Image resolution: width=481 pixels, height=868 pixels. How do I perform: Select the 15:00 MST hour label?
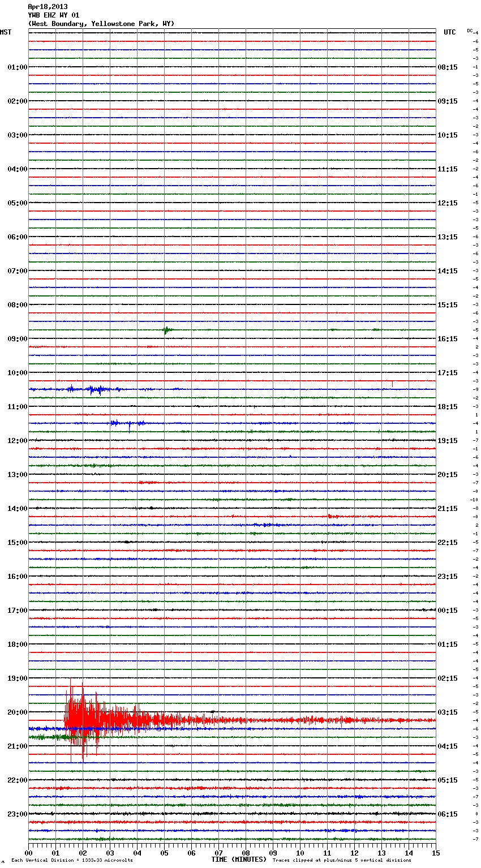click(x=18, y=543)
